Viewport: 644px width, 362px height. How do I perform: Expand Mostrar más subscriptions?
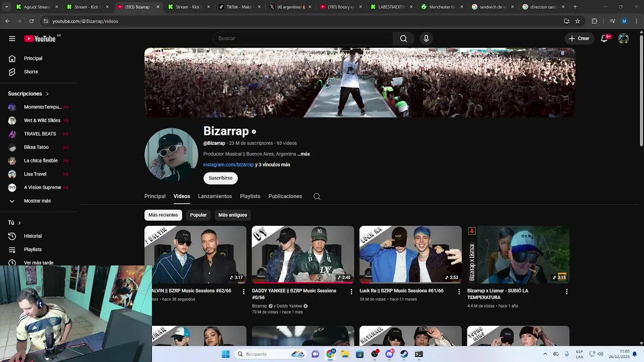coord(37,201)
